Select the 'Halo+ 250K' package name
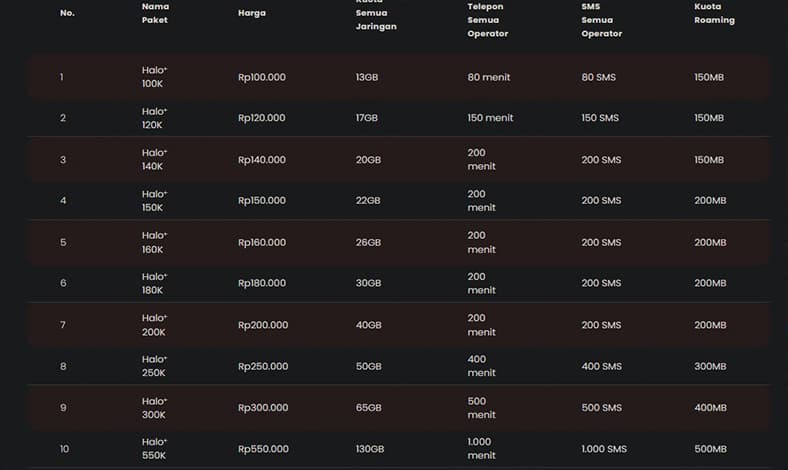The image size is (788, 470). pos(154,366)
